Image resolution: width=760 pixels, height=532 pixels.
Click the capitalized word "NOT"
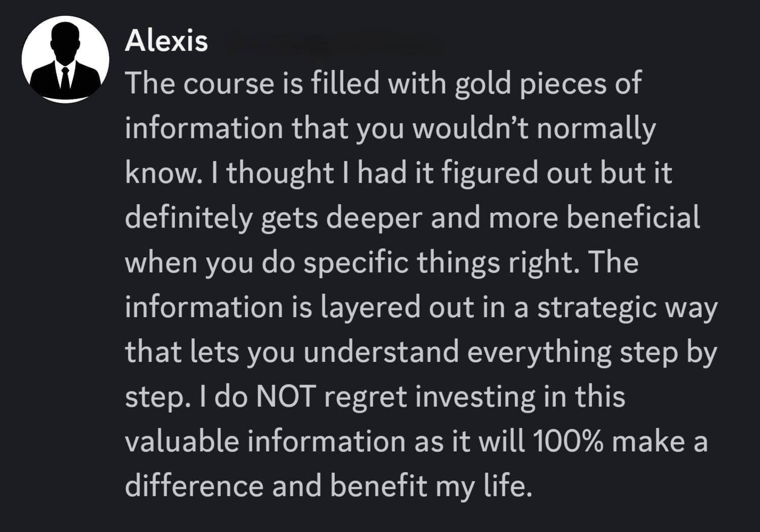pyautogui.click(x=286, y=396)
